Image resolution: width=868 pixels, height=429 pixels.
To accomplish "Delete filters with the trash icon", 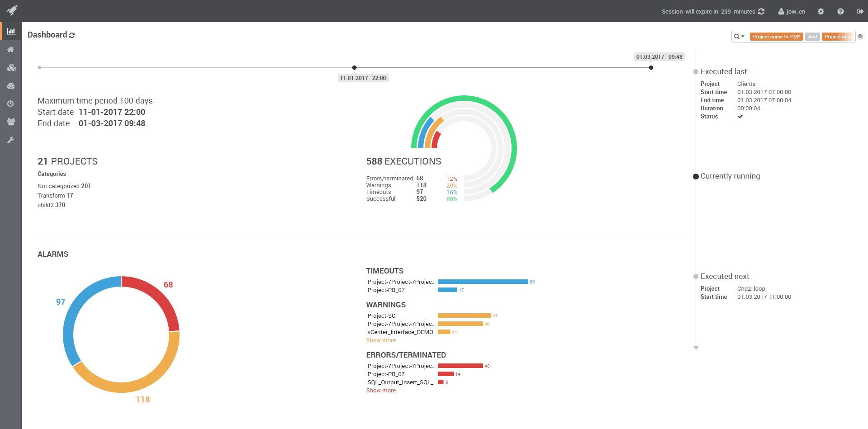I will coord(860,37).
